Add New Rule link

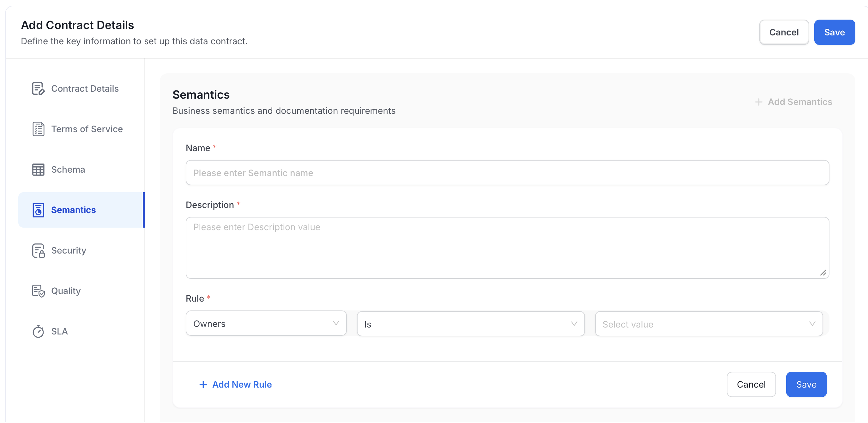point(242,384)
